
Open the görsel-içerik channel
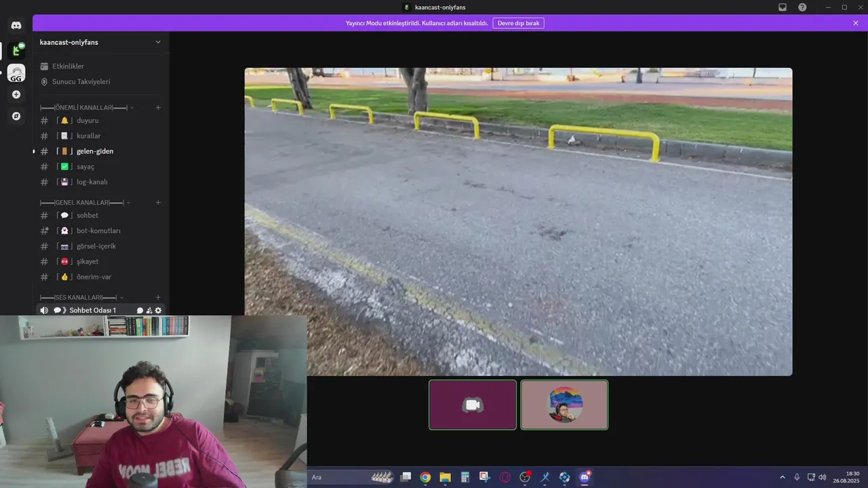(100, 246)
